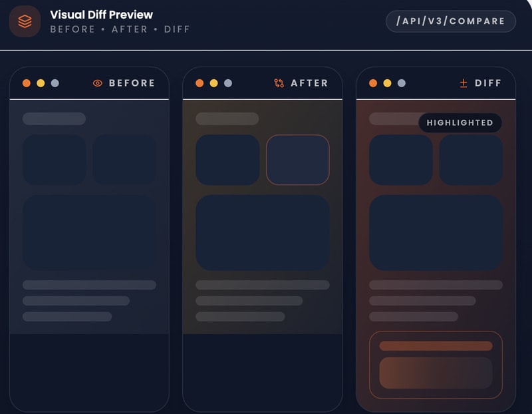This screenshot has height=414, width=532.
Task: Click the gray dot in the DIFF panel
Action: 402,83
